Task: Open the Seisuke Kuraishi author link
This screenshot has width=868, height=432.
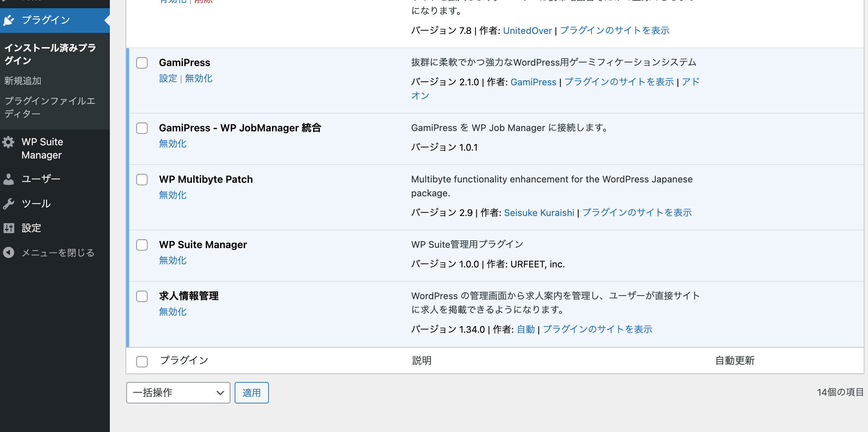Action: (539, 213)
